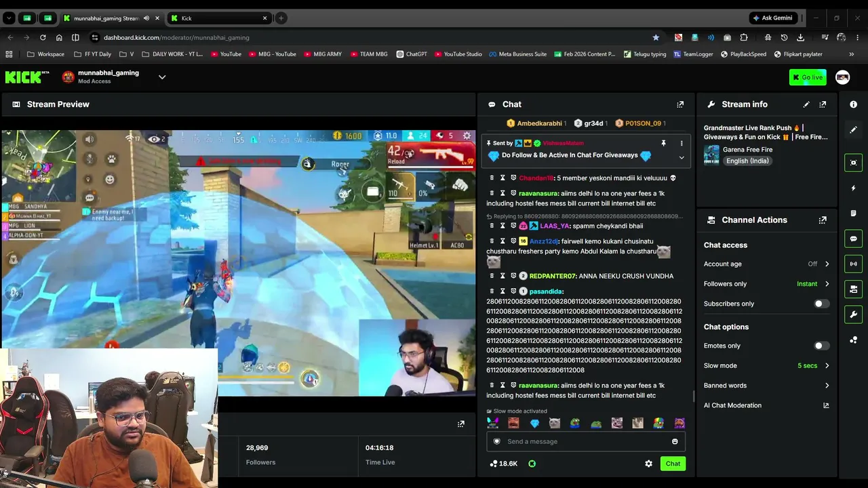
Task: Click the Kick logo in the header
Action: click(x=27, y=77)
